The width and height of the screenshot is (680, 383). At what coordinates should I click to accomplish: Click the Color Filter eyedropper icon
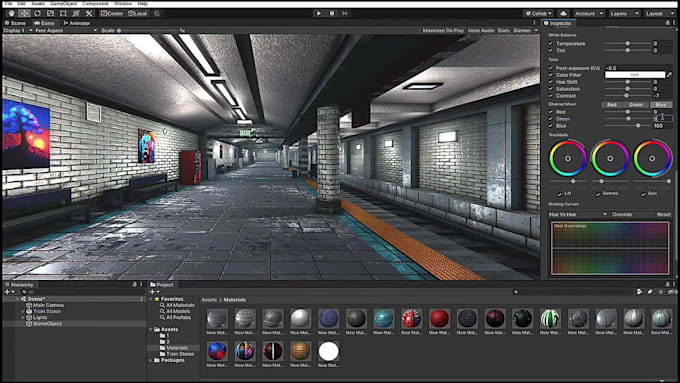[670, 75]
